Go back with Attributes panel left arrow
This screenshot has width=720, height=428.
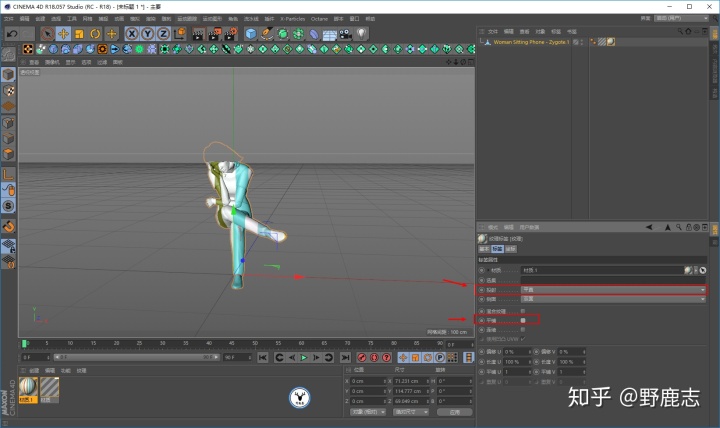click(x=649, y=227)
